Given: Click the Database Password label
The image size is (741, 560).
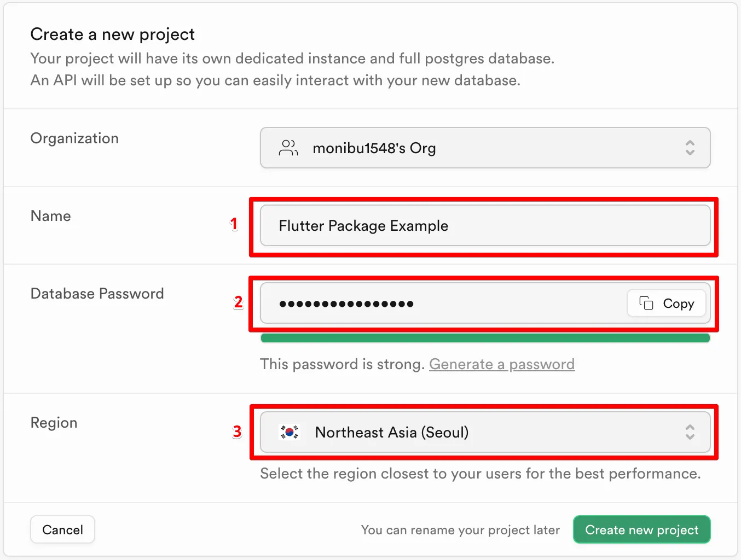Looking at the screenshot, I should pyautogui.click(x=97, y=294).
